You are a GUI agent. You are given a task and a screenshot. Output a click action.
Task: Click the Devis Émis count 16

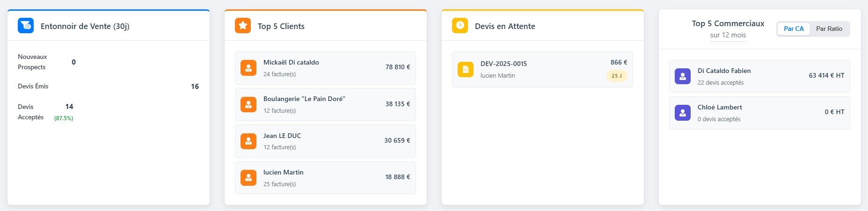(195, 86)
